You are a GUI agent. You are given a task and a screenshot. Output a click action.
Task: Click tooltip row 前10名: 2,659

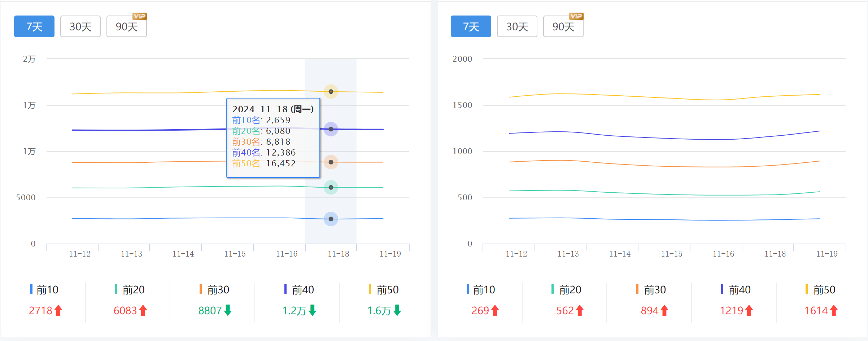261,120
